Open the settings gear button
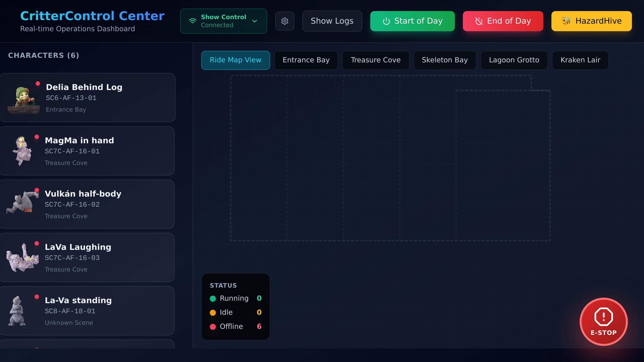 (x=285, y=21)
